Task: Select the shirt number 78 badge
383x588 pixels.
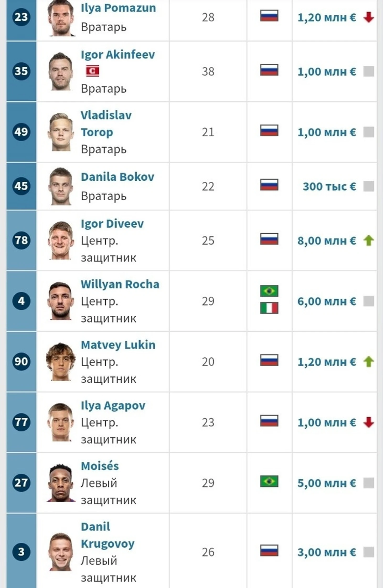Action: coord(21,240)
